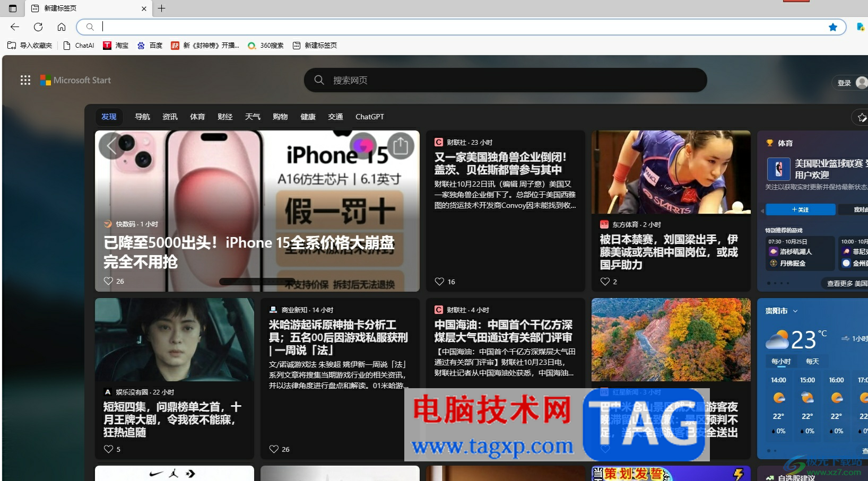Viewport: 868px width, 481px height.
Task: Select the 财经 tab
Action: click(x=225, y=117)
